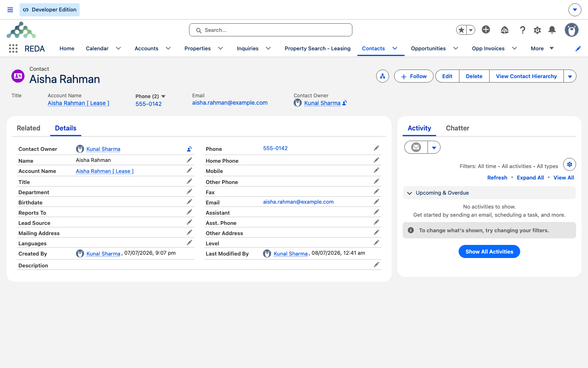Edit the Mobile field pencil icon

pyautogui.click(x=376, y=170)
